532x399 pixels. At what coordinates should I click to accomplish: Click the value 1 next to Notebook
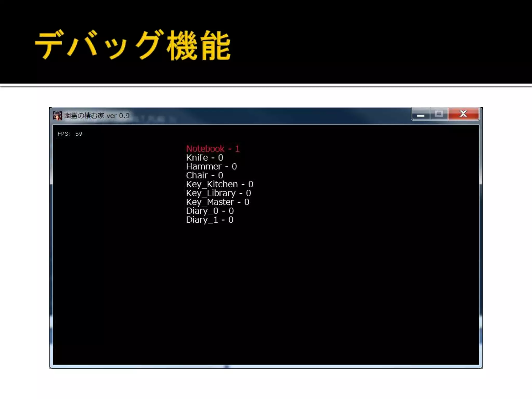click(x=237, y=149)
